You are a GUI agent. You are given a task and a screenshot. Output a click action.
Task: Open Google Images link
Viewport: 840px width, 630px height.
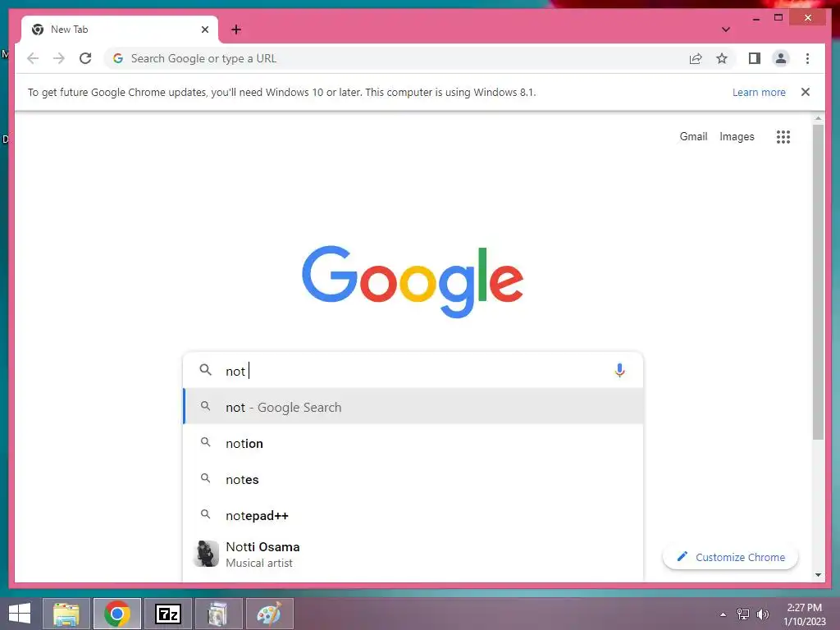point(737,137)
